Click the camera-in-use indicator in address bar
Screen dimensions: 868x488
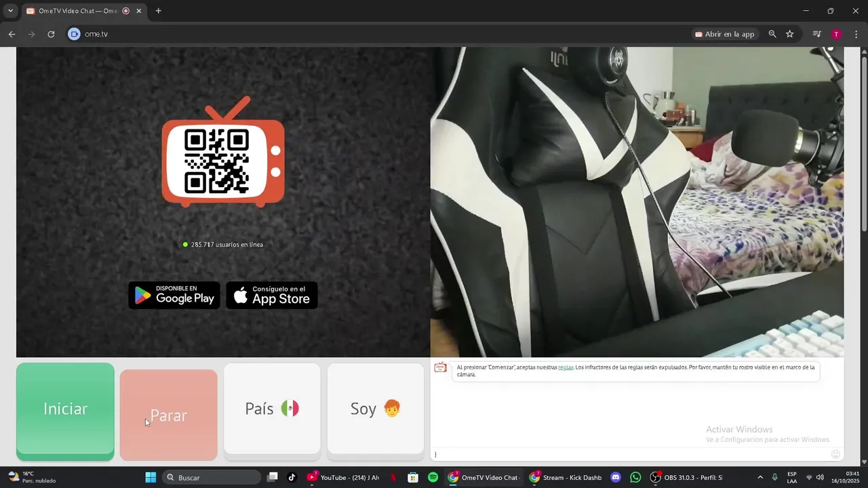(74, 34)
